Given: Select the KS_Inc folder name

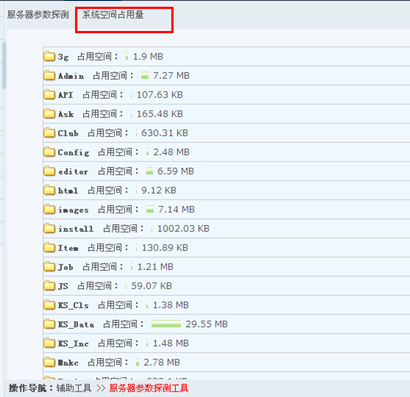Looking at the screenshot, I should 73,343.
